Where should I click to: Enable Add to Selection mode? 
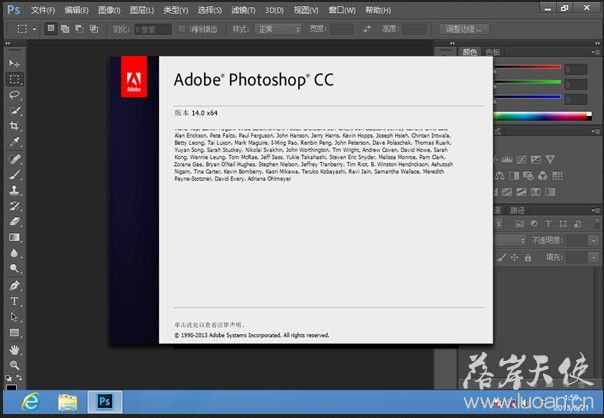65,29
